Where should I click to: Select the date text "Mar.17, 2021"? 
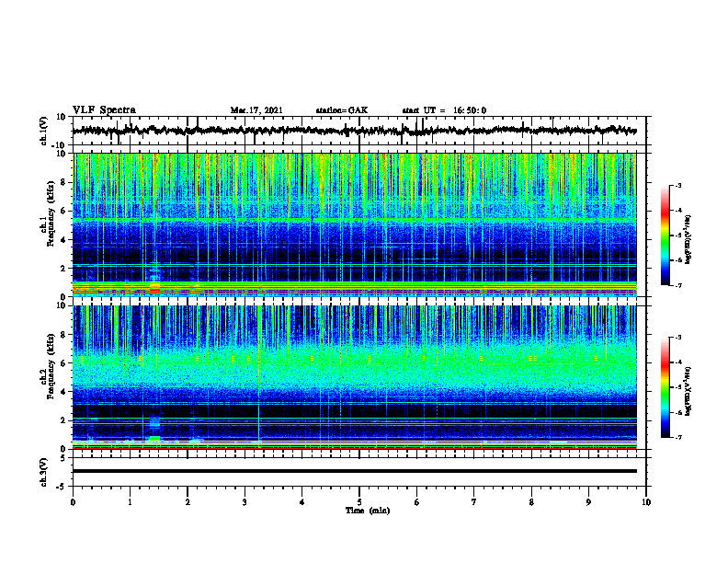256,110
